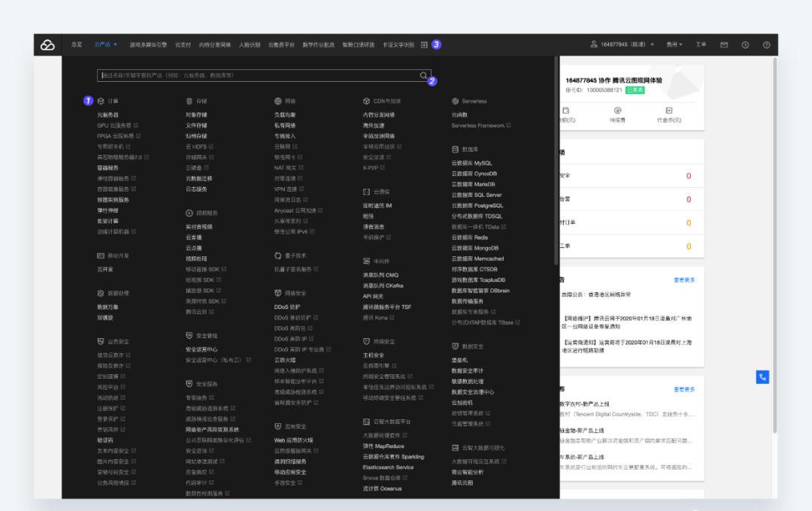The height and width of the screenshot is (511, 812).
Task: Click the 代金券 icon in account card
Action: tap(669, 110)
